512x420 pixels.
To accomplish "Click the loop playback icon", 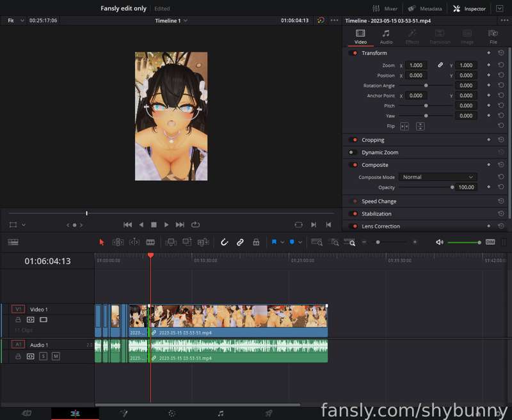I will 195,224.
